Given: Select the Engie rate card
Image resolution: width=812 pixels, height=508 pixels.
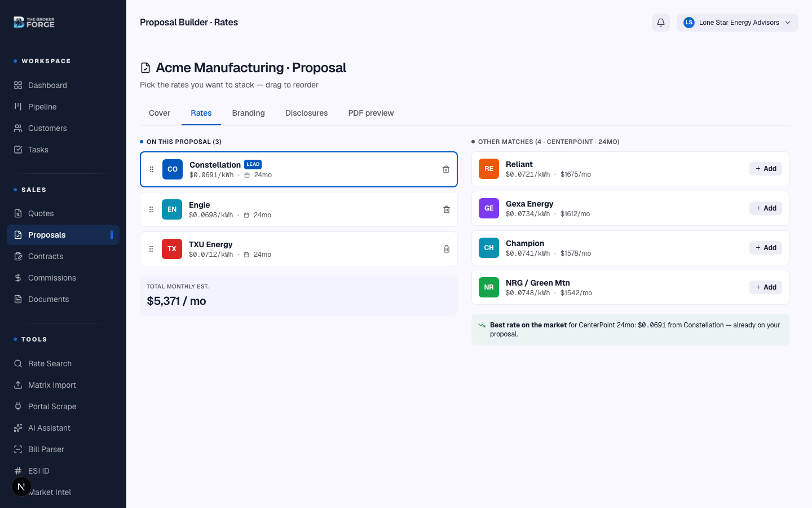Looking at the screenshot, I should coord(299,209).
